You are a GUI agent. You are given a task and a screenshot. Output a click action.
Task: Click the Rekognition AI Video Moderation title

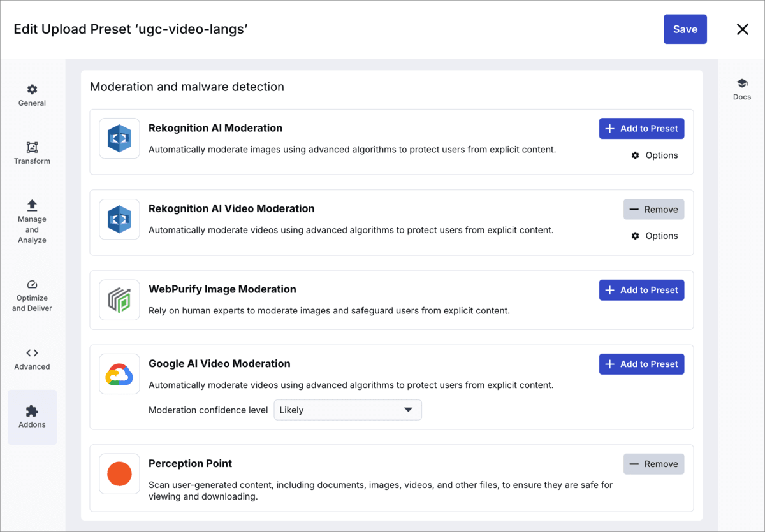pos(231,209)
